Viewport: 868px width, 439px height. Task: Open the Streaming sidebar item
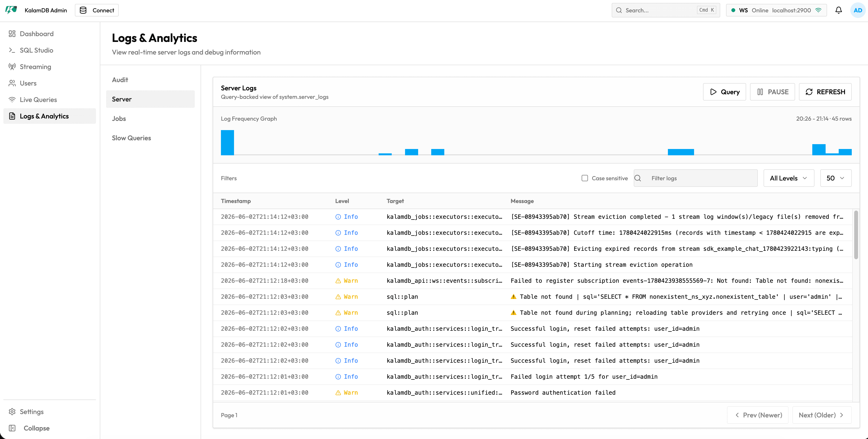pos(49,67)
